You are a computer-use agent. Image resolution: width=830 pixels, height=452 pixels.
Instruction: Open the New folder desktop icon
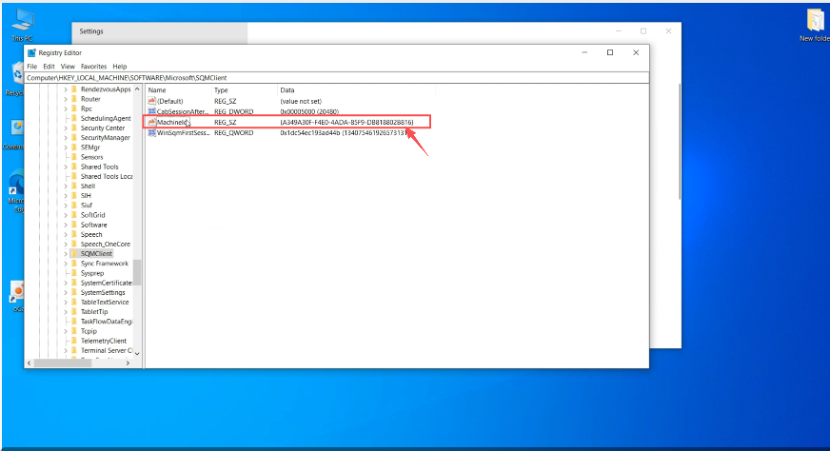[x=815, y=25]
